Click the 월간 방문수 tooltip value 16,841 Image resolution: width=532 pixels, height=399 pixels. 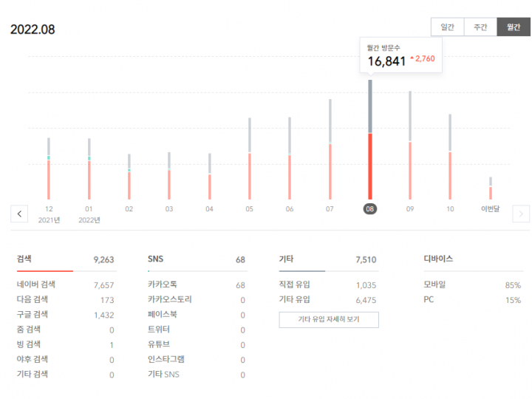(386, 61)
